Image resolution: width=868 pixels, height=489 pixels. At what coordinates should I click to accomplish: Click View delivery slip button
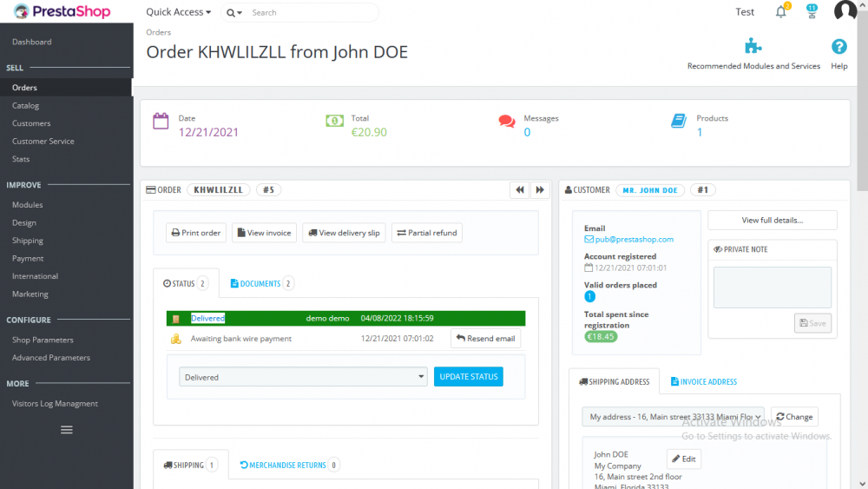pos(344,233)
